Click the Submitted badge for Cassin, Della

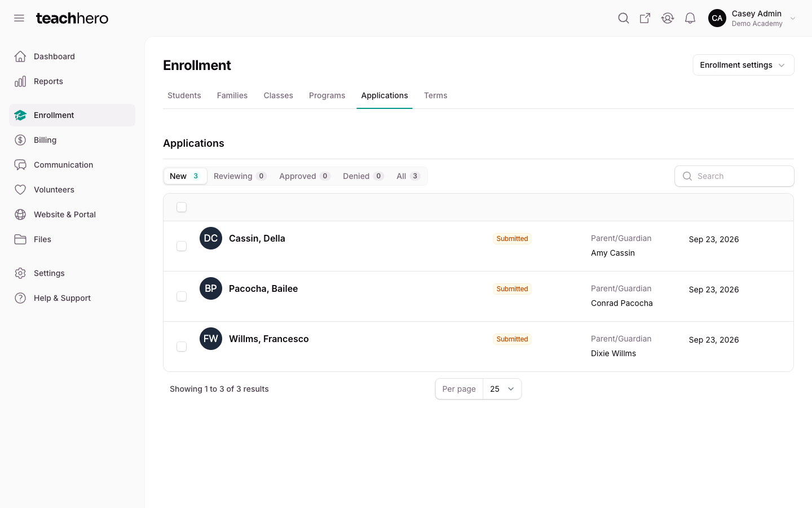pyautogui.click(x=512, y=239)
